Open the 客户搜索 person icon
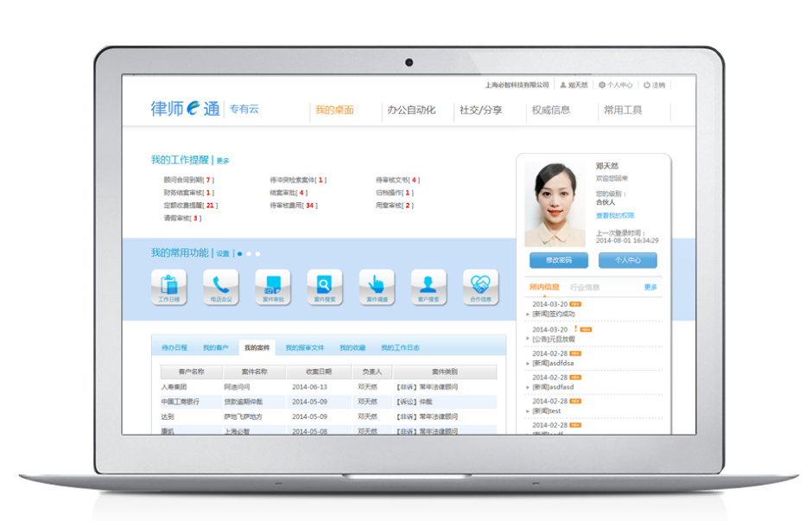The height and width of the screenshot is (521, 812). pyautogui.click(x=428, y=284)
